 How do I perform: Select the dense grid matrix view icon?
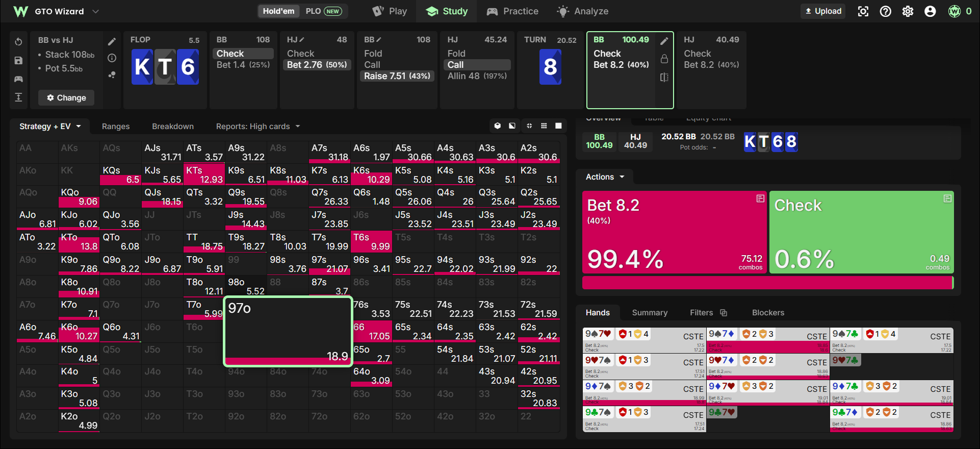[x=544, y=126]
